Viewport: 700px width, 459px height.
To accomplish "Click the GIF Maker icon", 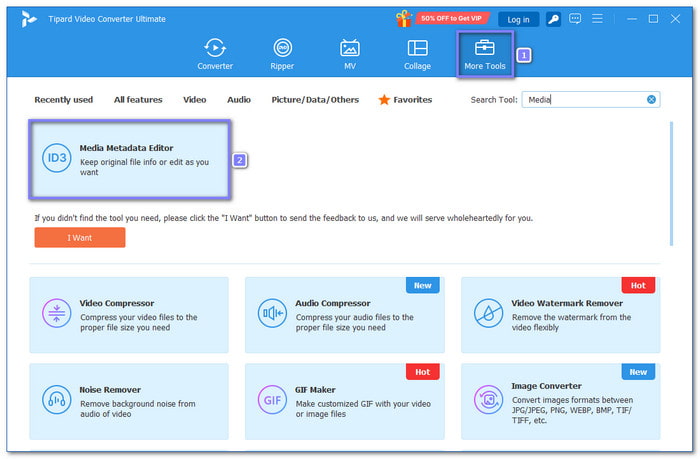I will pos(272,400).
